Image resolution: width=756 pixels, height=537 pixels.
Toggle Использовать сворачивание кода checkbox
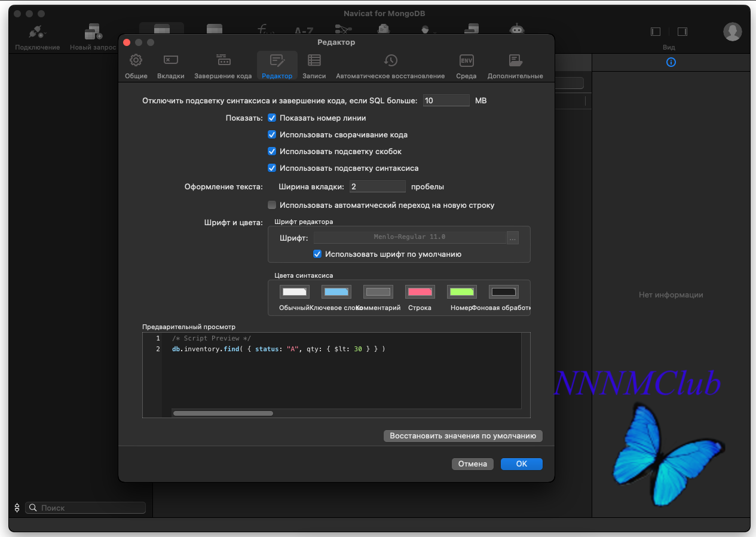point(272,134)
